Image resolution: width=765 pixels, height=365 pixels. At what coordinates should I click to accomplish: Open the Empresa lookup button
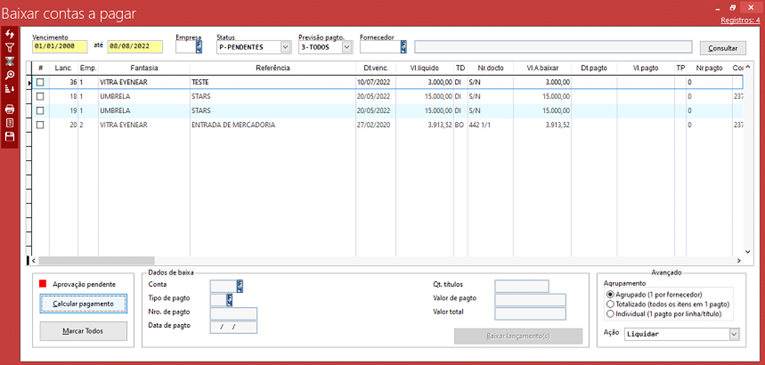pos(199,46)
